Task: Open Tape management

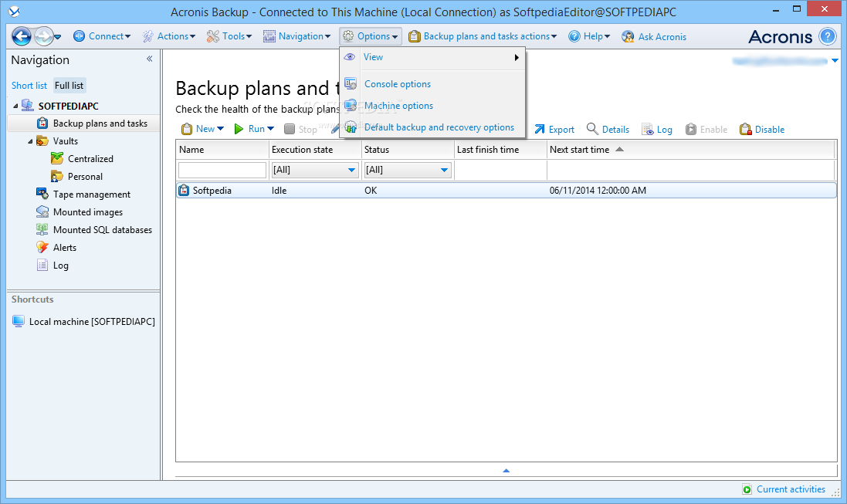Action: point(91,194)
